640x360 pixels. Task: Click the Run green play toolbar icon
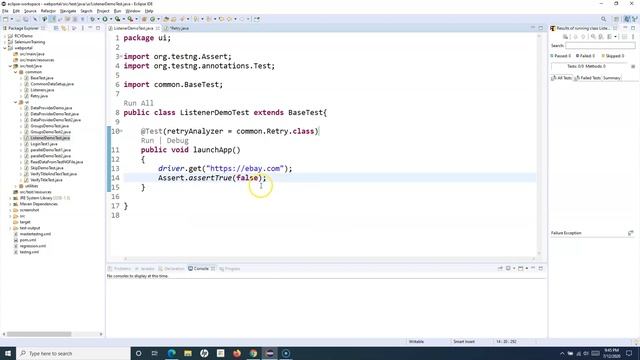[105, 19]
